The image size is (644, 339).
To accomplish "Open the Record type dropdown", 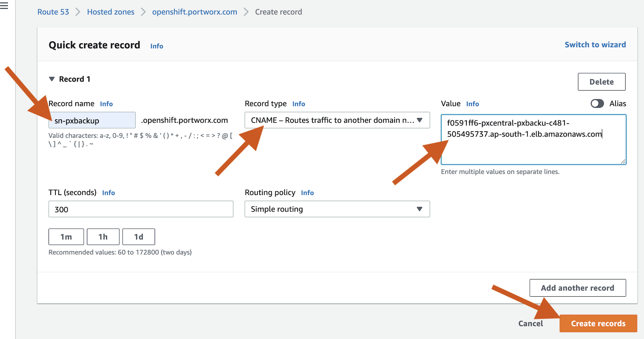I will click(x=337, y=120).
